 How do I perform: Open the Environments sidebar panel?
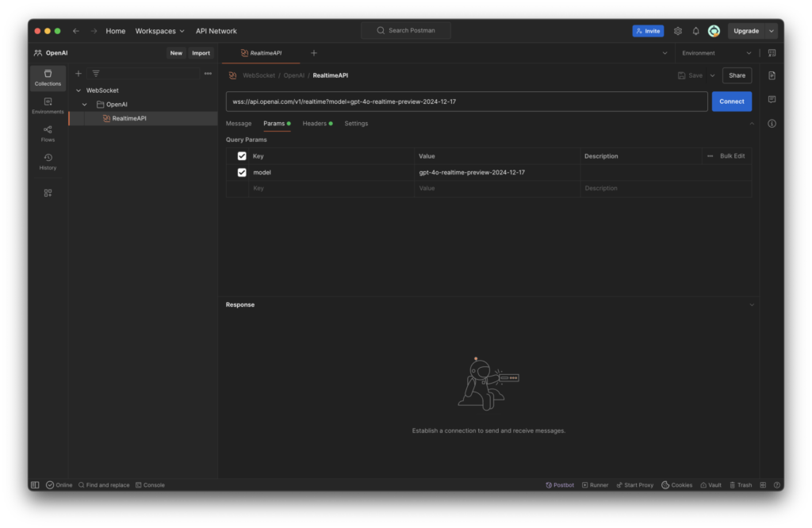[x=48, y=105]
